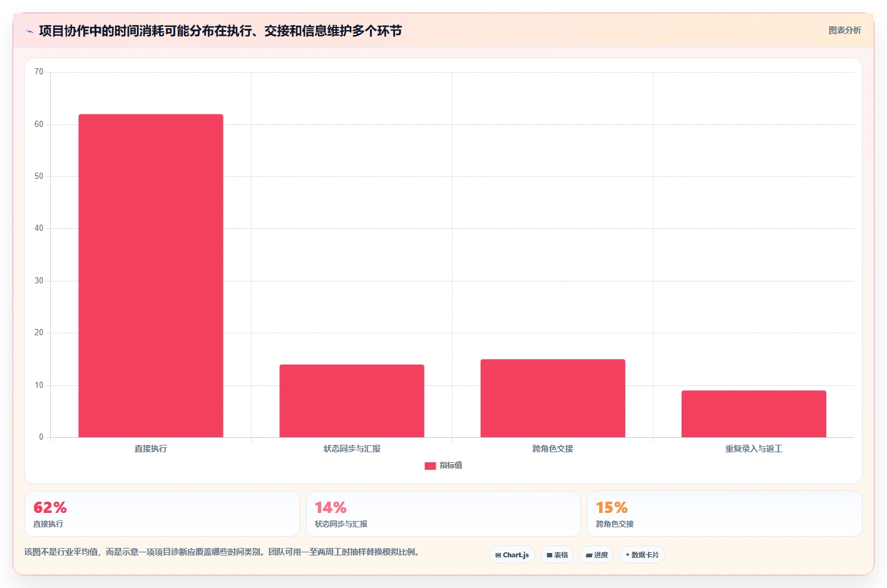Click the y-axis value 30

coord(39,281)
